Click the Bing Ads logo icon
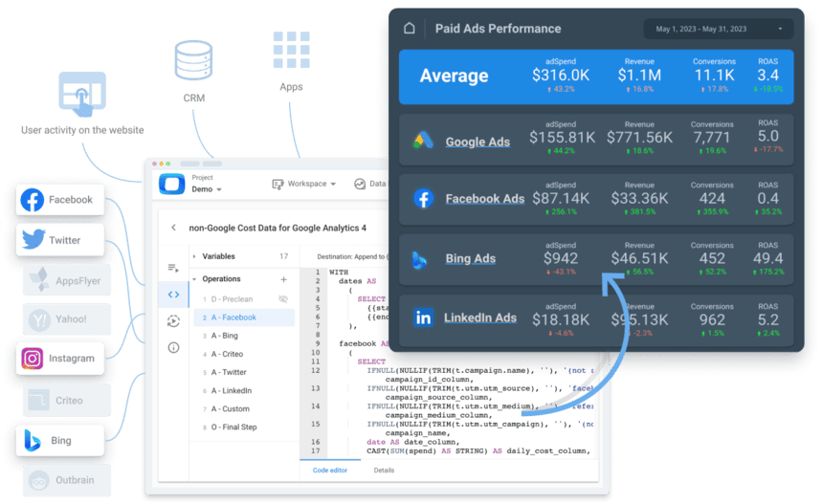The height and width of the screenshot is (504, 822). tap(419, 259)
